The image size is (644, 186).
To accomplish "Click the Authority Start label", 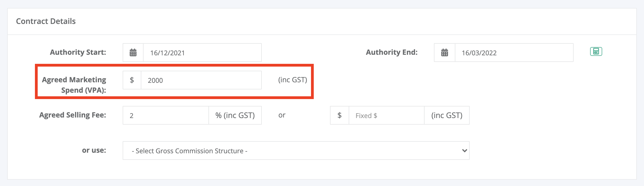I will [78, 52].
